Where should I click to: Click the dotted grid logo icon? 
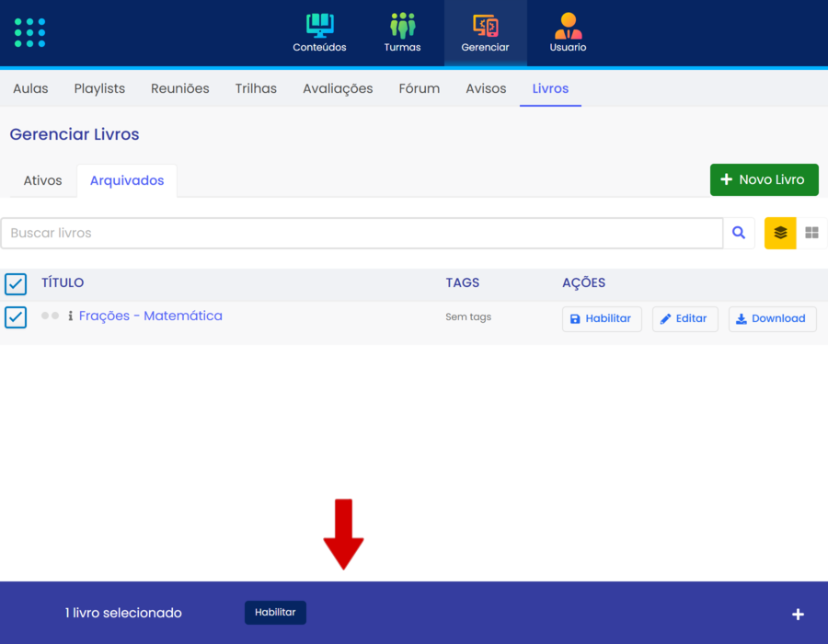click(x=29, y=32)
